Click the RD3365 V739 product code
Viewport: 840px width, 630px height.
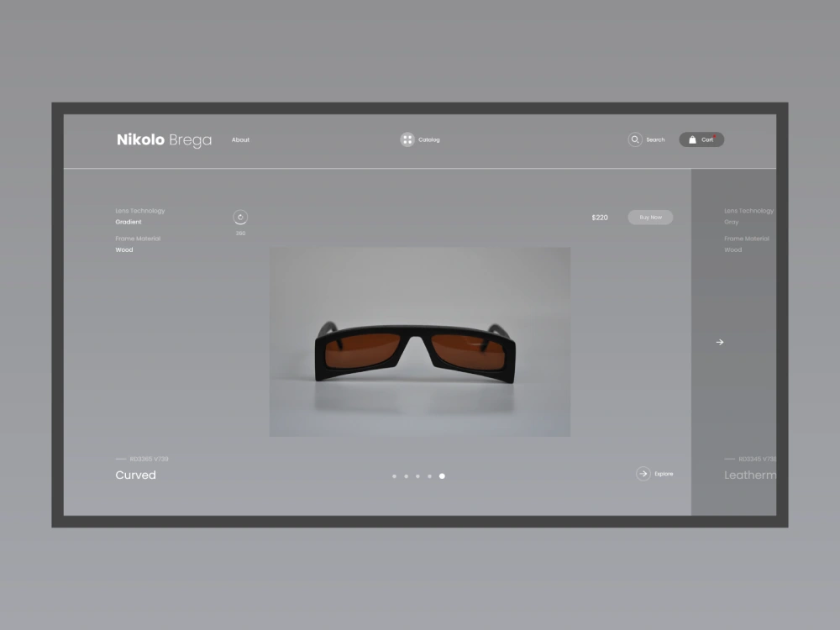pyautogui.click(x=149, y=459)
